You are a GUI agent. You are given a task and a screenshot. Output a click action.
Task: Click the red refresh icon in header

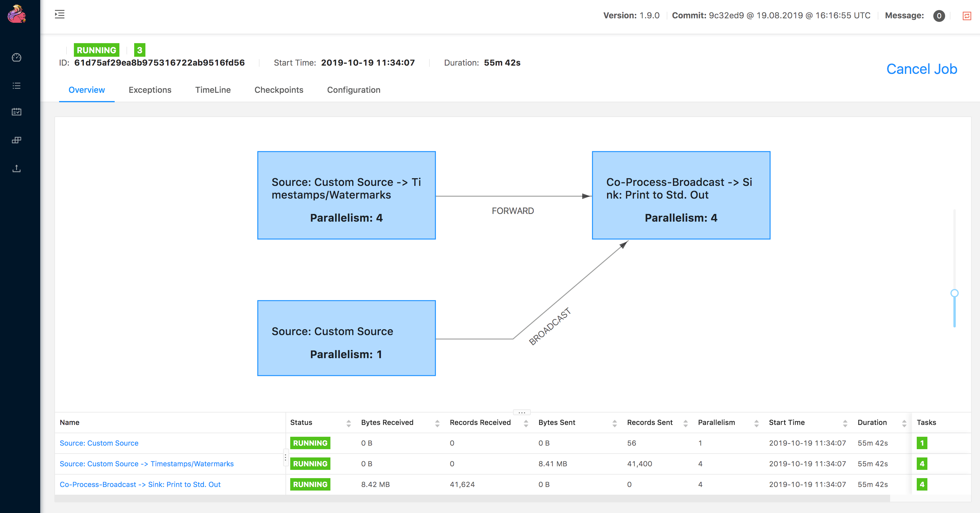tap(967, 16)
